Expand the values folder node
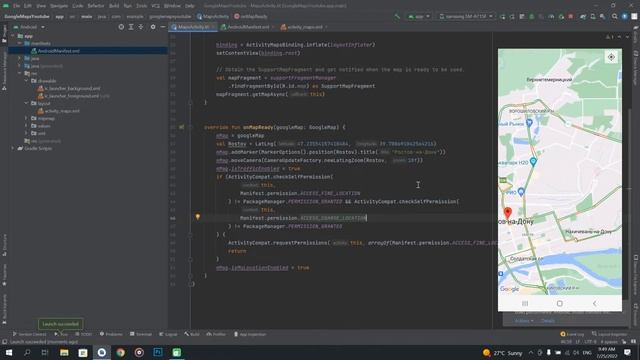Screen dimensions: 640x360 [x=26, y=126]
